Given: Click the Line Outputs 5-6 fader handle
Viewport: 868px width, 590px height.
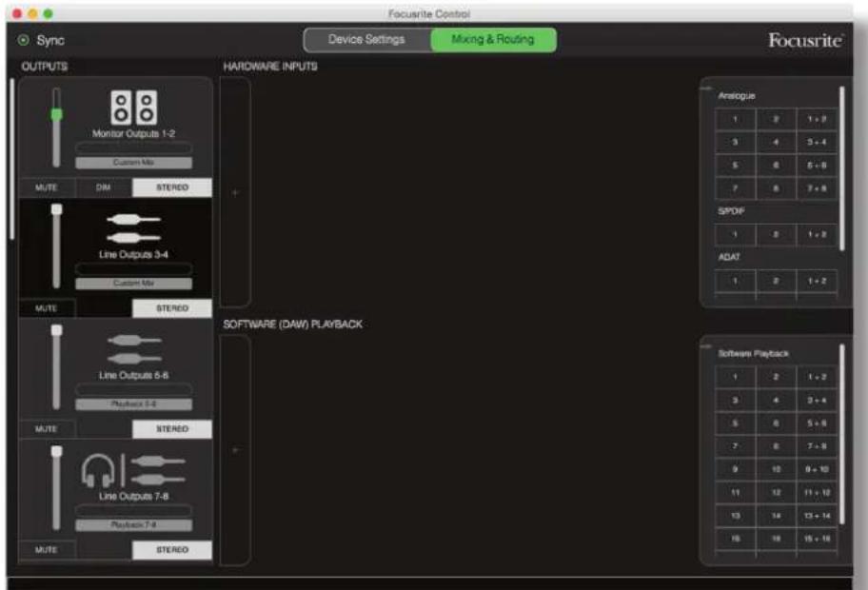Looking at the screenshot, I should click(x=56, y=330).
